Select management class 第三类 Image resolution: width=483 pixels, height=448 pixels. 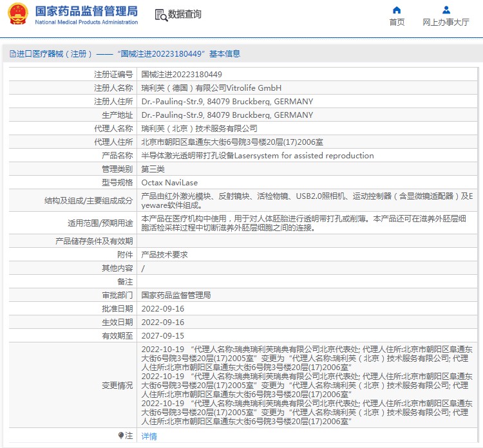click(x=153, y=169)
